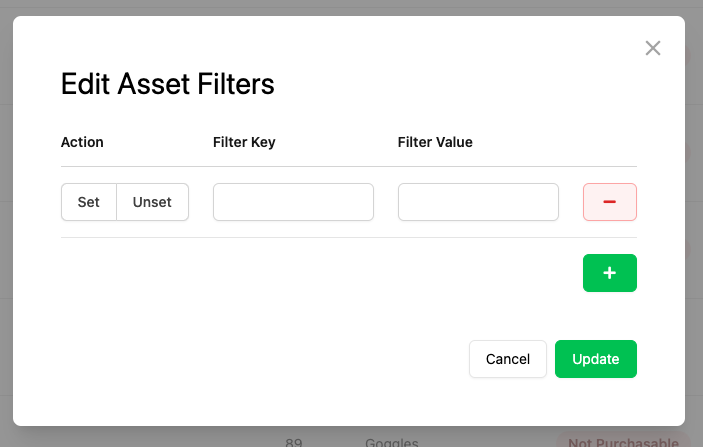Click the Filter Key column header
The image size is (703, 447).
pyautogui.click(x=244, y=142)
